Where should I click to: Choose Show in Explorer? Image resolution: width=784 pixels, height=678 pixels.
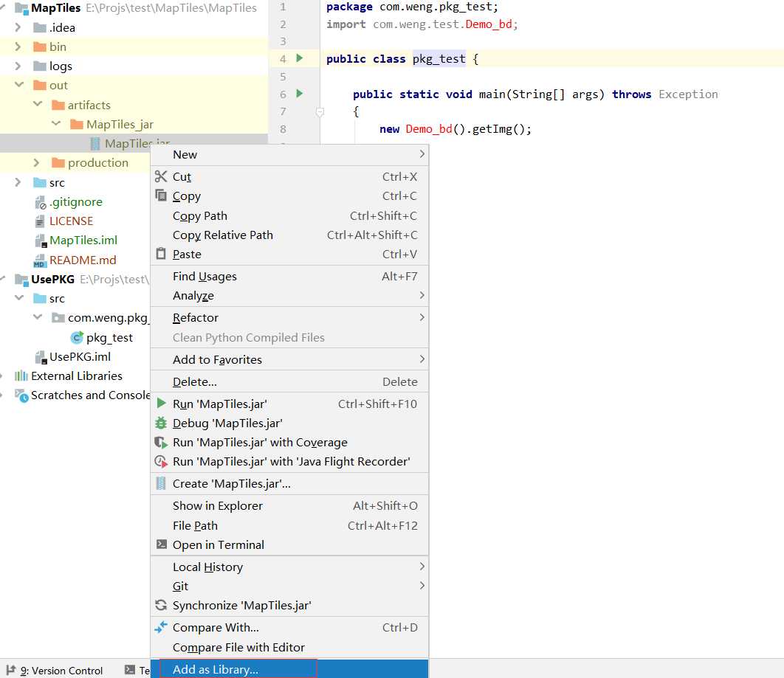(289, 505)
